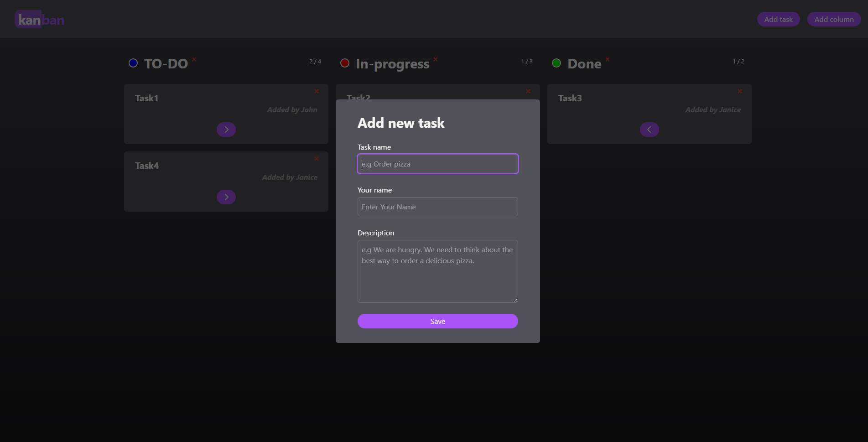
Task: Delete the TO-DO column with its red X
Action: [194, 59]
